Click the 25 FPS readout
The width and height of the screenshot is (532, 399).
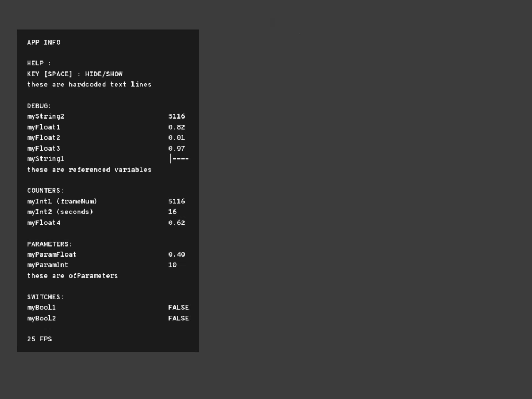39,339
